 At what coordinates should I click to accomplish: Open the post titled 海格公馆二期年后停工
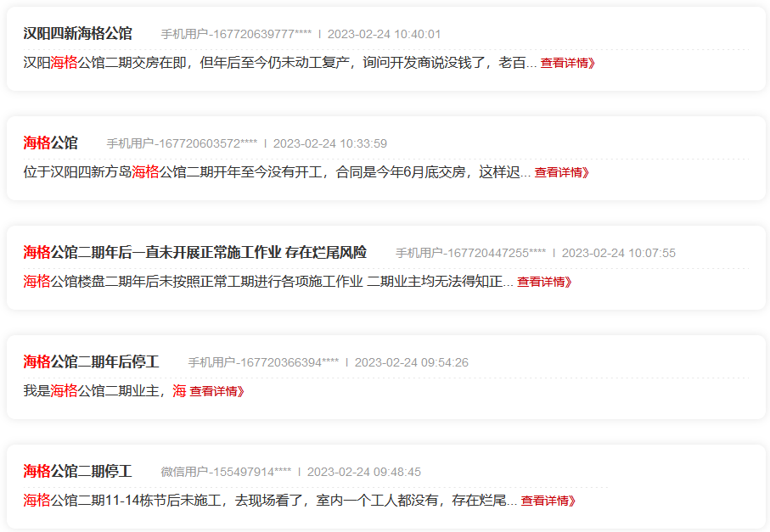tap(92, 362)
